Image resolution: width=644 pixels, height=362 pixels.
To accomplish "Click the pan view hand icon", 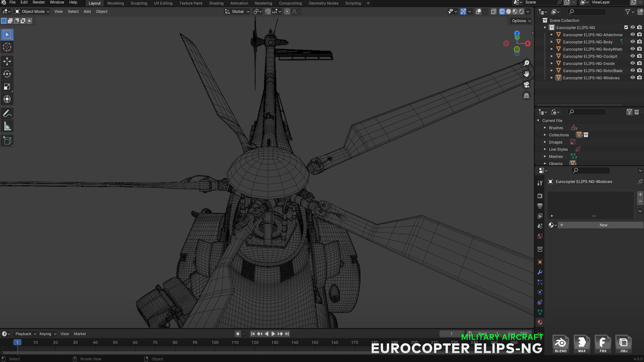I will click(526, 74).
